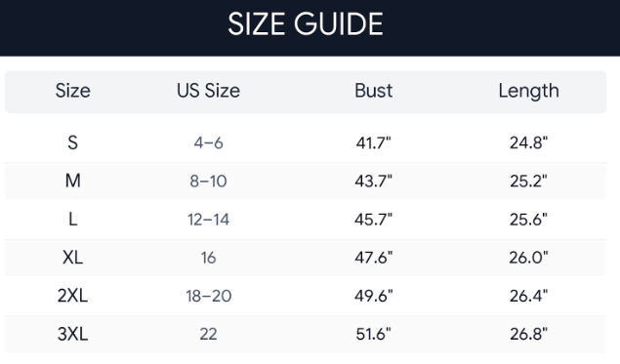620x364 pixels.
Task: Click the XL size row label
Action: (73, 258)
